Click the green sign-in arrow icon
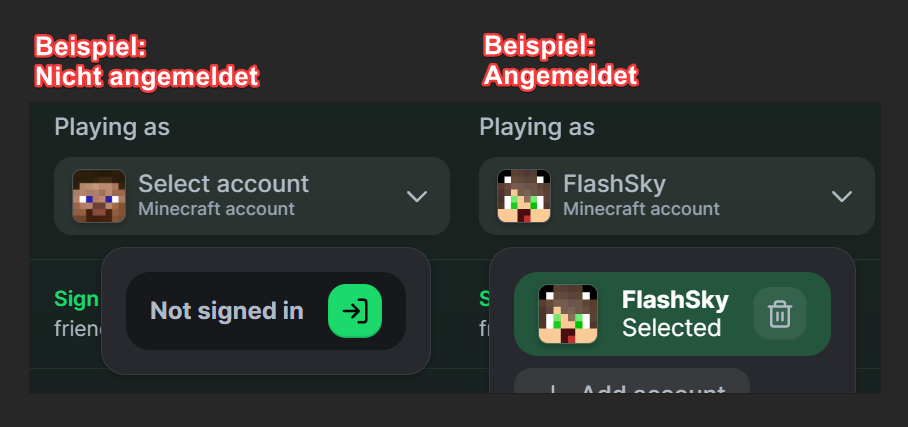This screenshot has height=427, width=908. (x=355, y=311)
